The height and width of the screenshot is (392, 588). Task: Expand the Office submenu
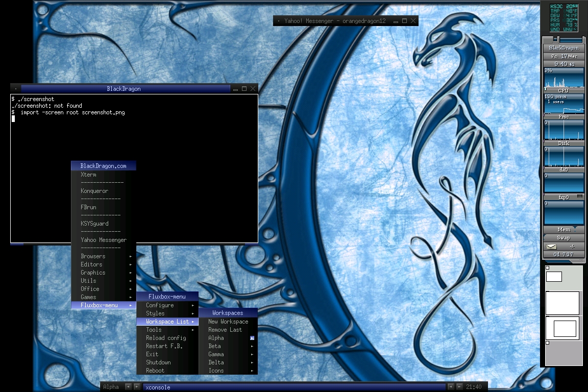point(104,289)
